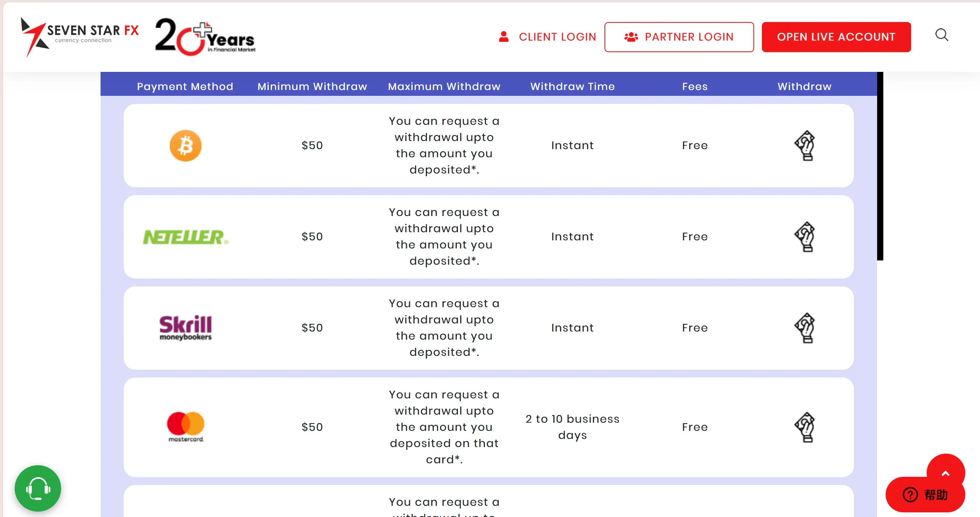This screenshot has width=980, height=517.
Task: Click the Skrill Moneybookers logo
Action: tap(186, 328)
